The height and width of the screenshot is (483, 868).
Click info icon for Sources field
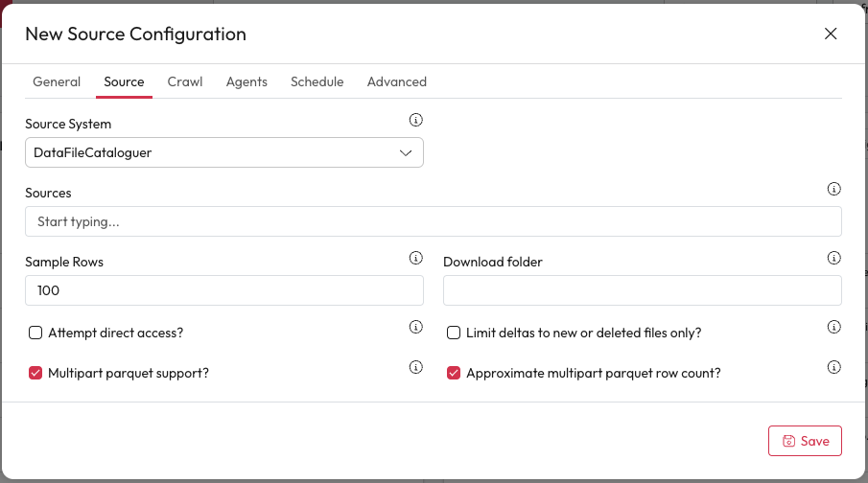click(x=833, y=189)
